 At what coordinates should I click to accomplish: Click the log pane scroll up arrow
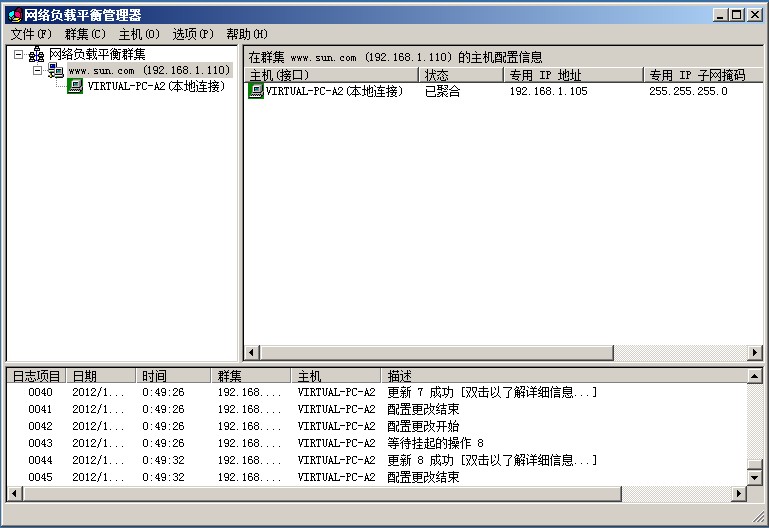754,377
